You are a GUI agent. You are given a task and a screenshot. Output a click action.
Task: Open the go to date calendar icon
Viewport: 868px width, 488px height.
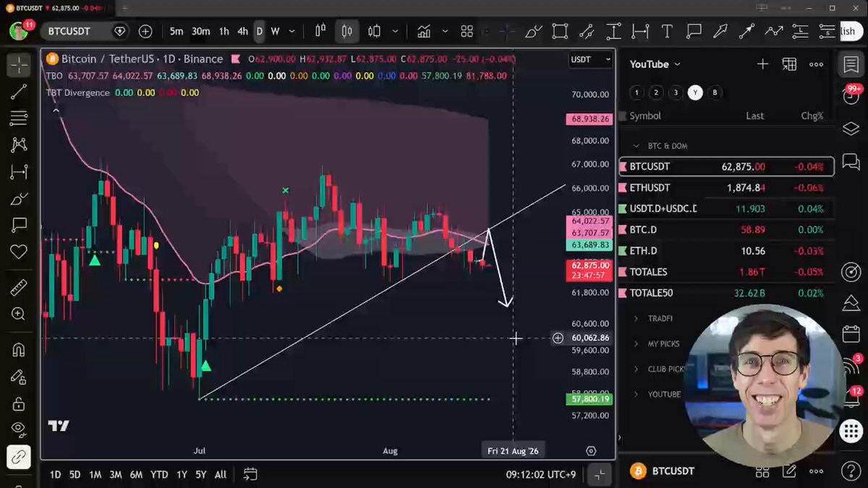250,474
